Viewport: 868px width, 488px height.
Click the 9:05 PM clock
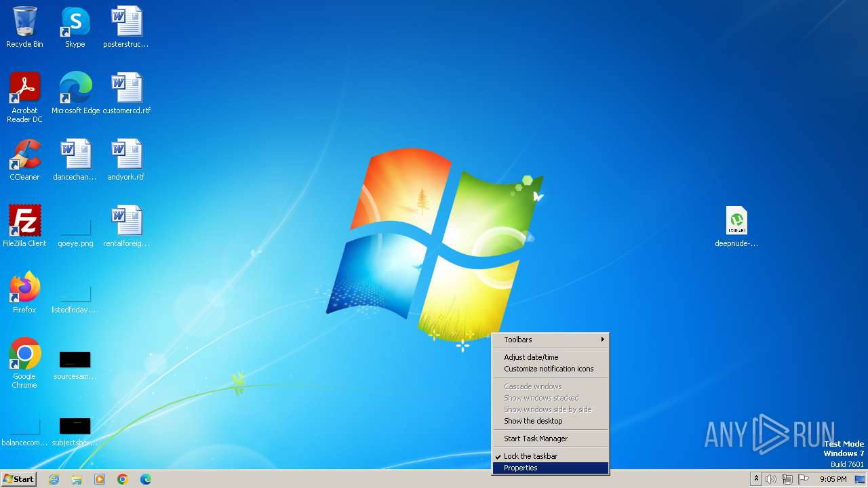833,479
